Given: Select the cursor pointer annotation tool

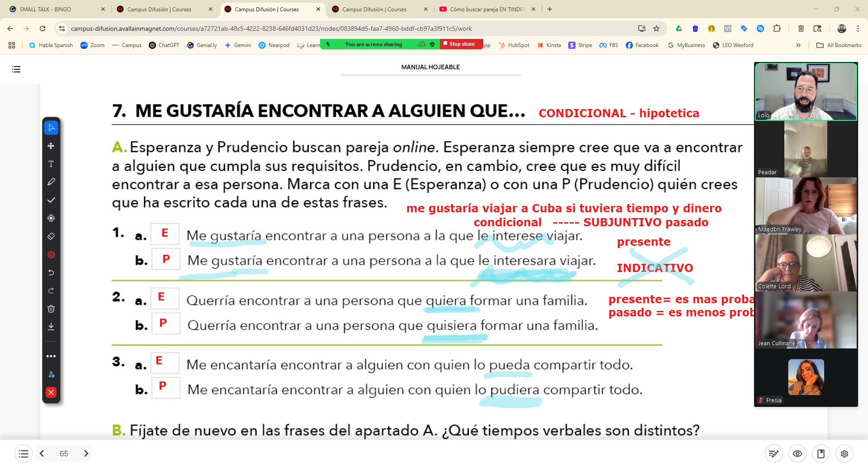Looking at the screenshot, I should coord(51,128).
